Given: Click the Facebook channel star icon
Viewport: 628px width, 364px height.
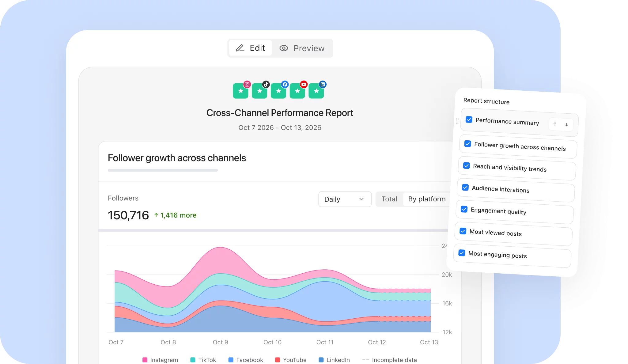Looking at the screenshot, I should tap(278, 91).
